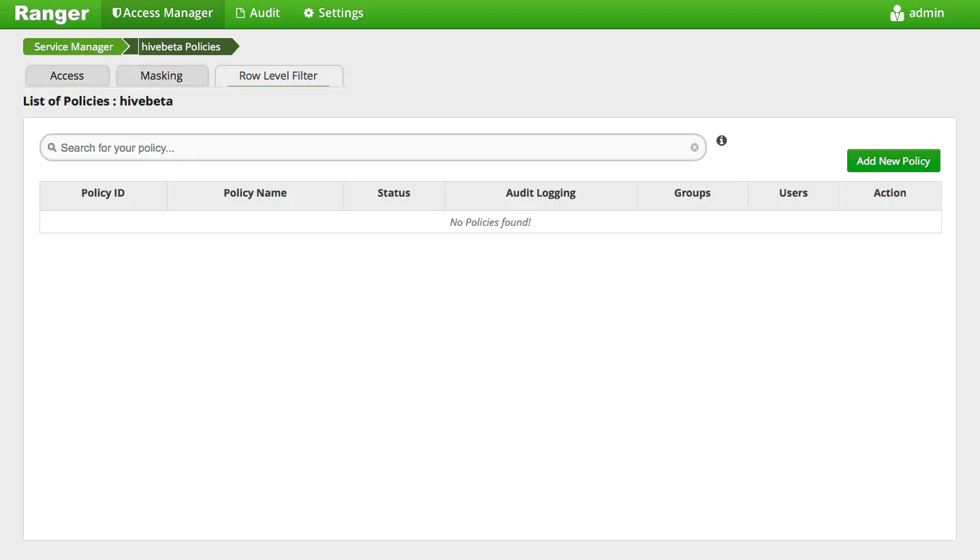Open the Access Manager menu
This screenshot has width=980, height=560.
(x=163, y=14)
